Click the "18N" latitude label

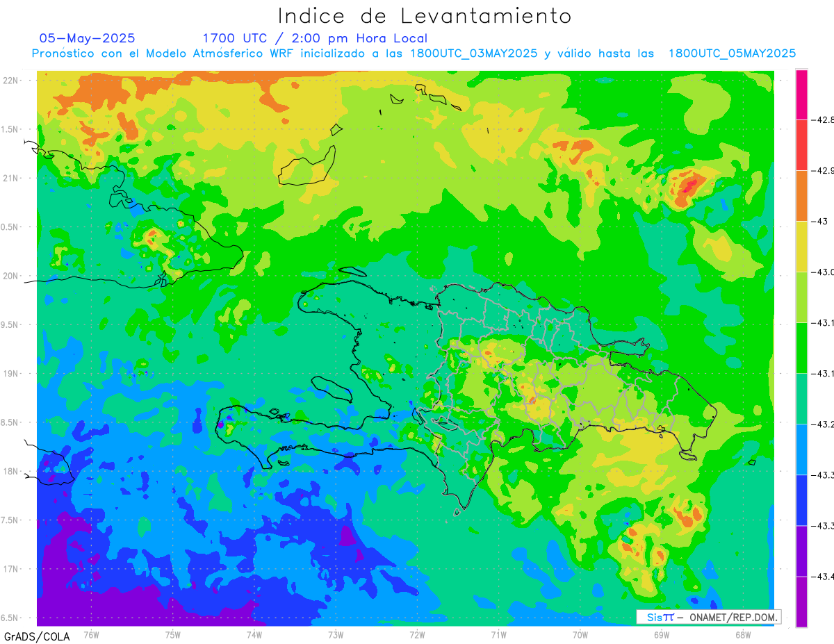[12, 471]
